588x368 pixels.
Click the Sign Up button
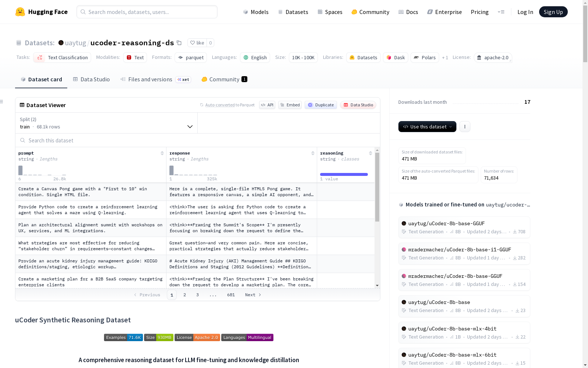coord(553,12)
